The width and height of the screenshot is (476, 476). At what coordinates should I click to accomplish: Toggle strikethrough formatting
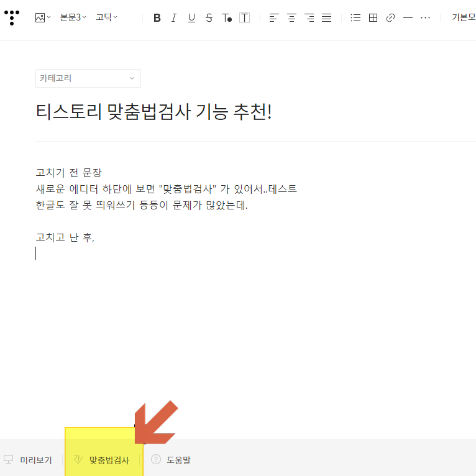point(209,18)
